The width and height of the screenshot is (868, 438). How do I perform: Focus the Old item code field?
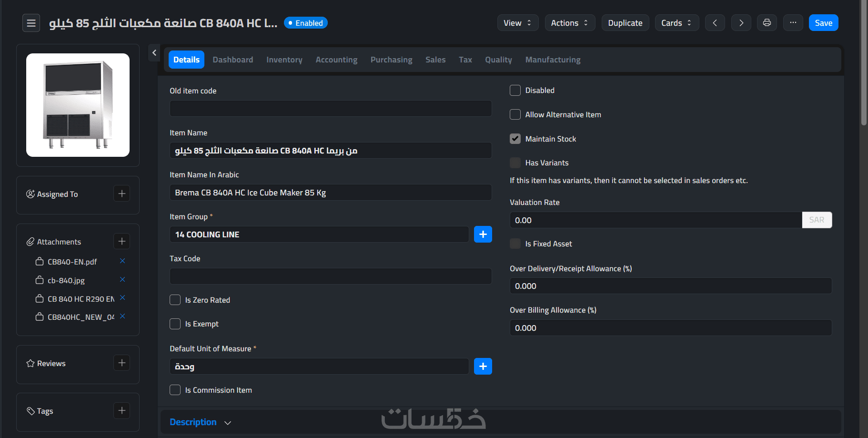[x=331, y=109]
